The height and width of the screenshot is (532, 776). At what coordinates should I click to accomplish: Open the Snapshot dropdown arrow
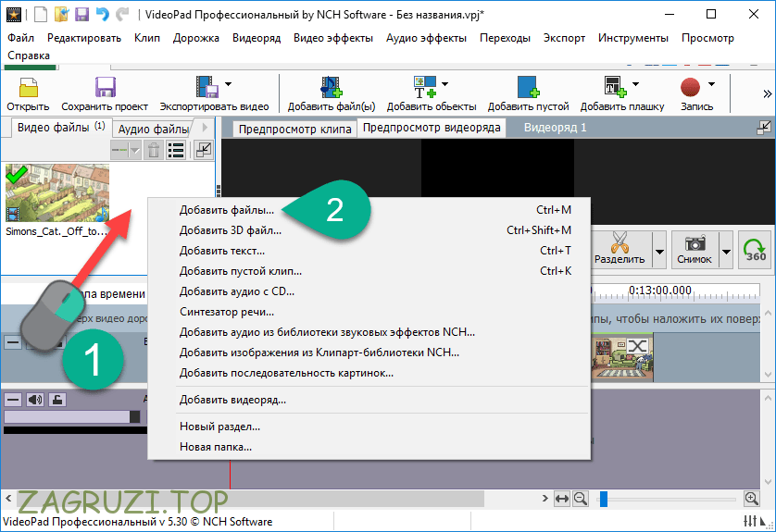[726, 250]
